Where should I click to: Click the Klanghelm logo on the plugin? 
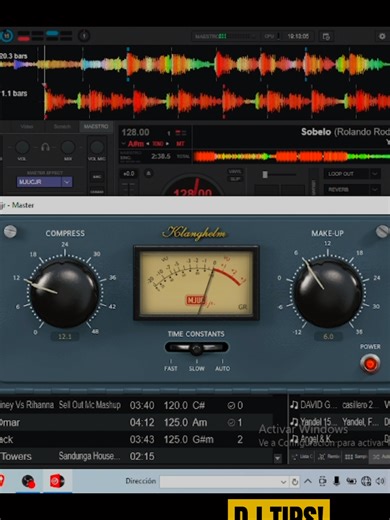coord(195,233)
